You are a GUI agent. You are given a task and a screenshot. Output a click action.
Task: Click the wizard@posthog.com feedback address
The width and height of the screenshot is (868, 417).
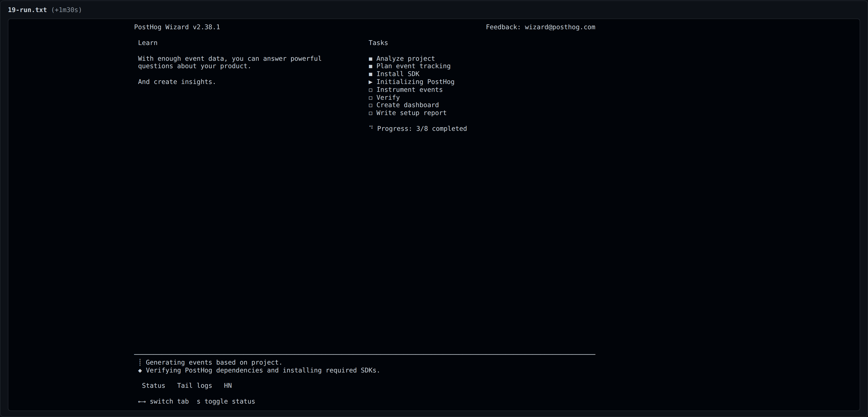pos(560,27)
